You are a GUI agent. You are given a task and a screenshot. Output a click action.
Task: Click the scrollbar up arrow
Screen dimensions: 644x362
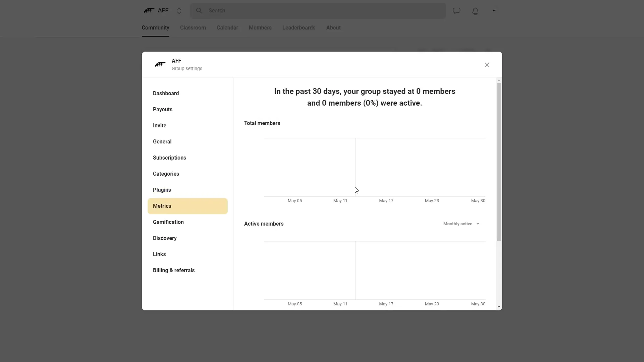coord(499,80)
